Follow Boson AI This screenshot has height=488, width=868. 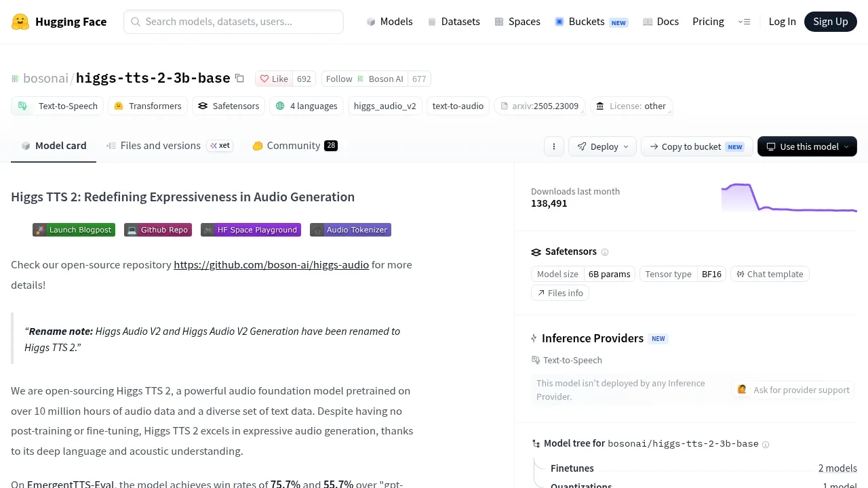(x=365, y=79)
